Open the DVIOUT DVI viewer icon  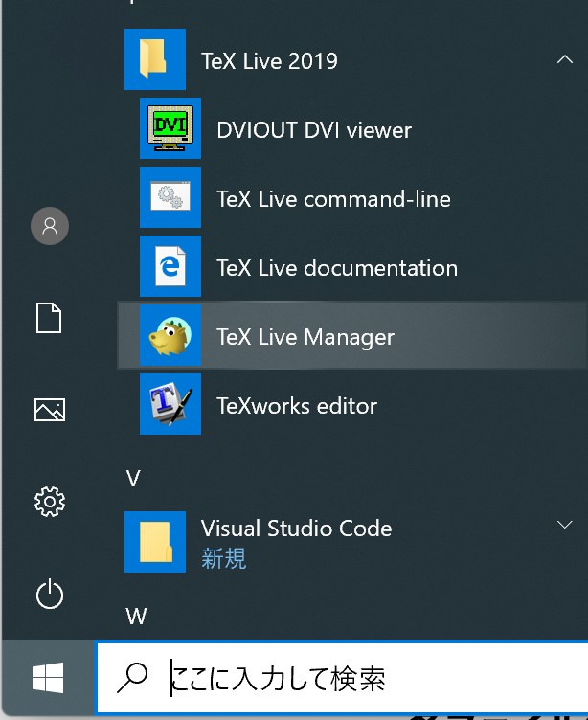[x=170, y=128]
